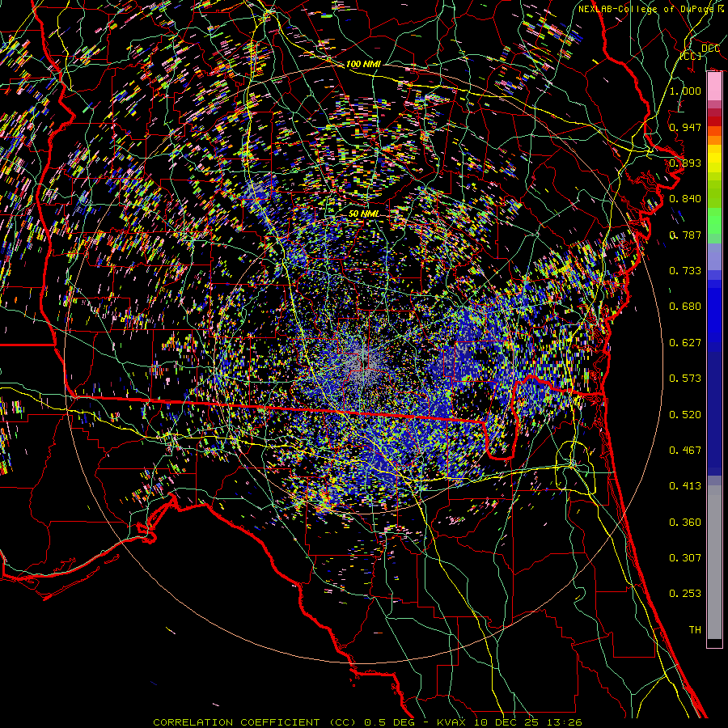Select the 0.413 legend value
Viewport: 728px width, 728px height.
click(x=685, y=486)
